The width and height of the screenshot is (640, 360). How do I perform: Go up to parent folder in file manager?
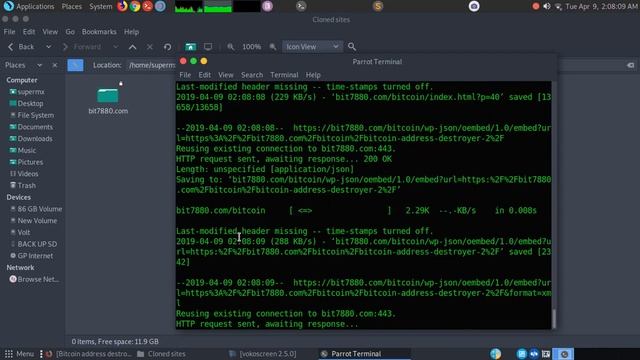point(133,47)
